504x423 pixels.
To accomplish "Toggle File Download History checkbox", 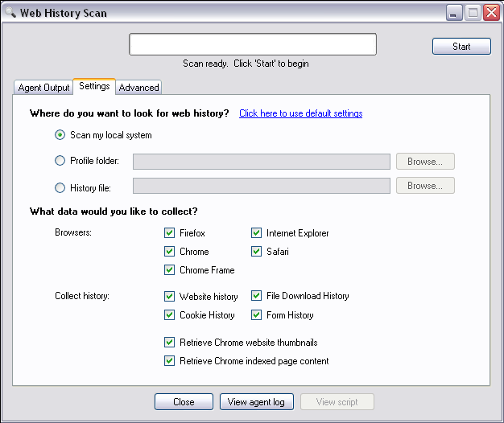I will [257, 296].
